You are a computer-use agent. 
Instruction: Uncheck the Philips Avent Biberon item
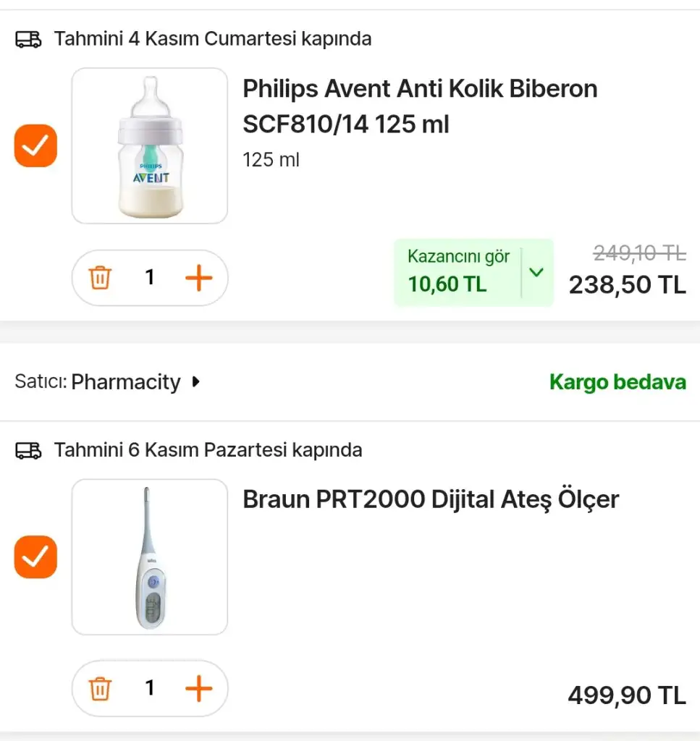coord(35,145)
